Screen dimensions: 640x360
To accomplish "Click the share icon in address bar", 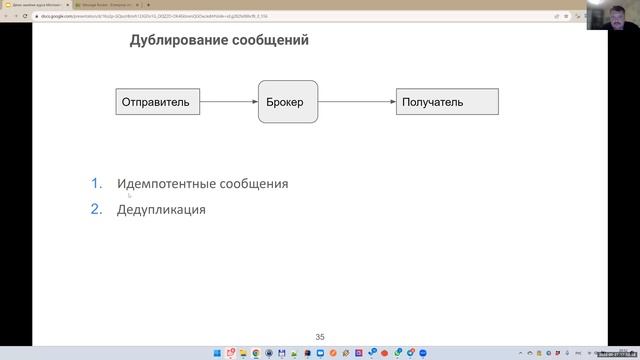I will point(556,16).
